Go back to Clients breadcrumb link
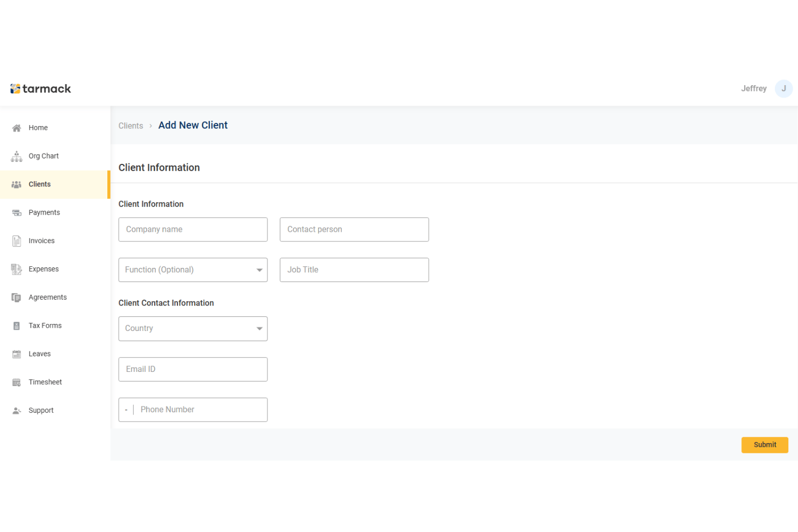This screenshot has width=798, height=532. (131, 126)
